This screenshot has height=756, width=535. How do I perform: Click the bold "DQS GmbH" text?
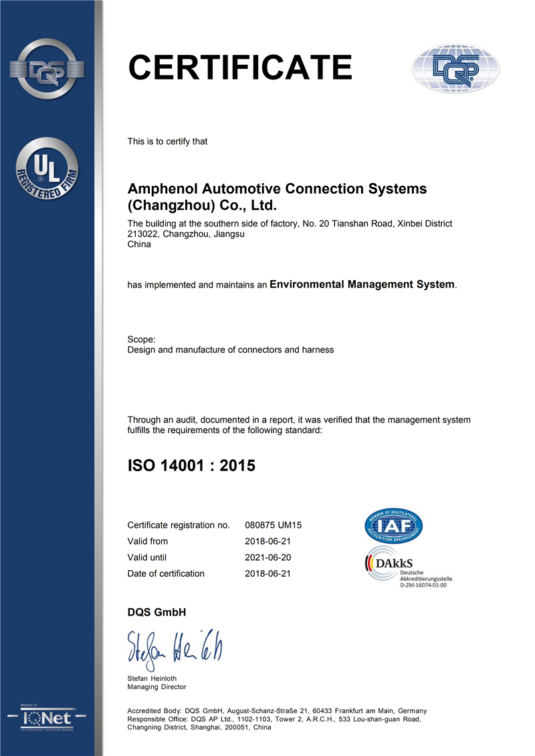pos(156,612)
